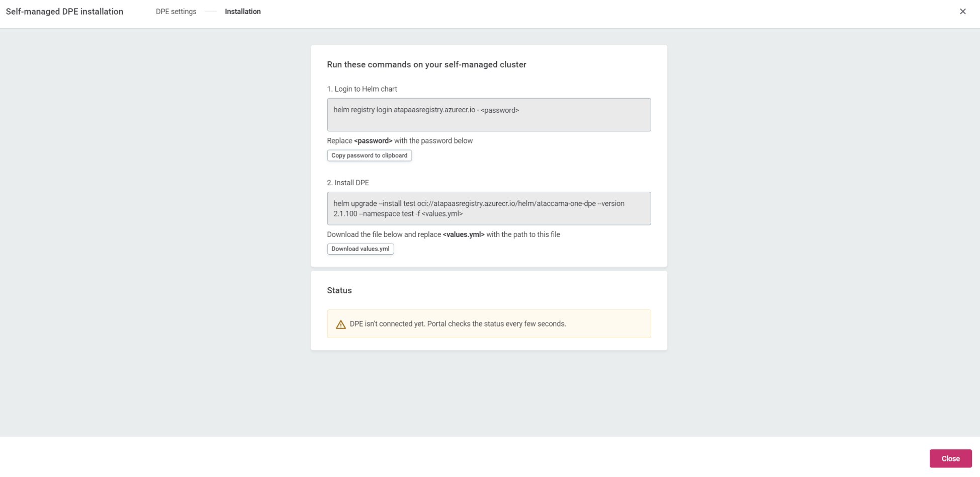Click the DPE isn't connected status message
Viewport: 980px width, 477px height.
[458, 324]
